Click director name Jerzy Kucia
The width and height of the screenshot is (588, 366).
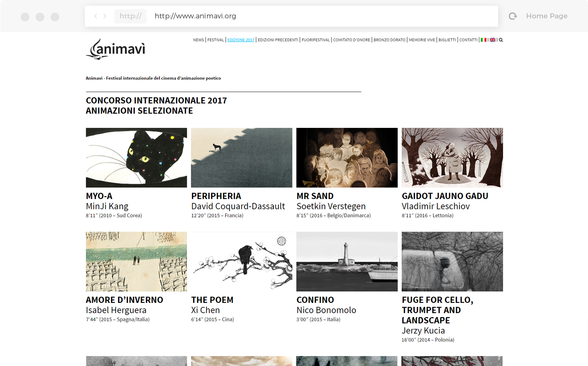click(x=423, y=331)
